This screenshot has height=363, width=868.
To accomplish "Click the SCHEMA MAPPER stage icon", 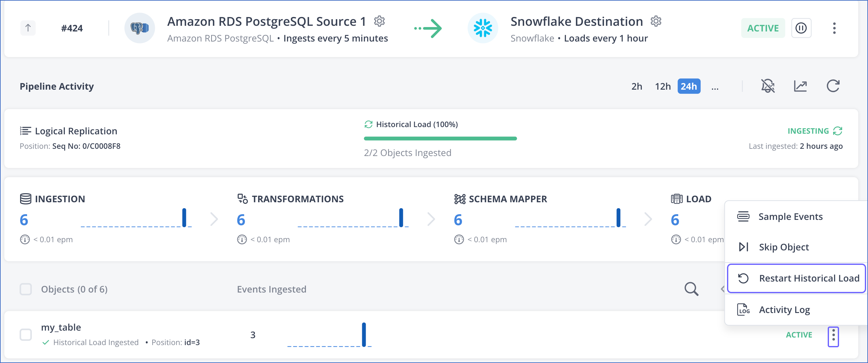I will pyautogui.click(x=459, y=199).
